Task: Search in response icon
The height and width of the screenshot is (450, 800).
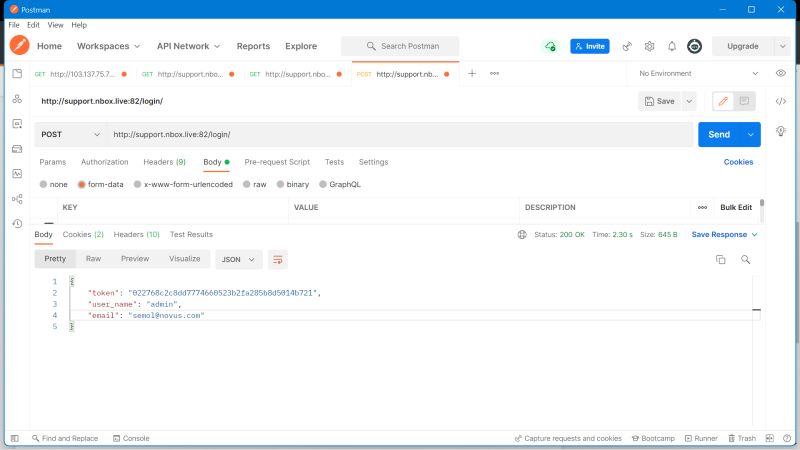Action: (x=745, y=260)
